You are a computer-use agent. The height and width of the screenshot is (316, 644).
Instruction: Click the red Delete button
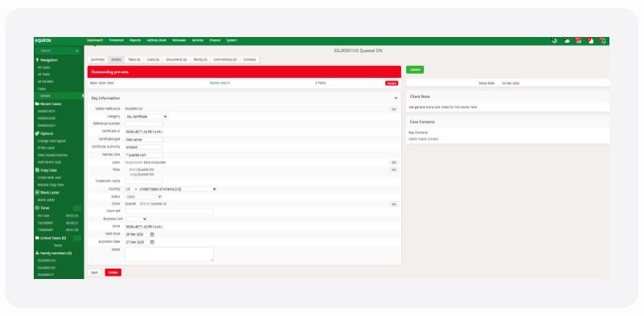[113, 273]
